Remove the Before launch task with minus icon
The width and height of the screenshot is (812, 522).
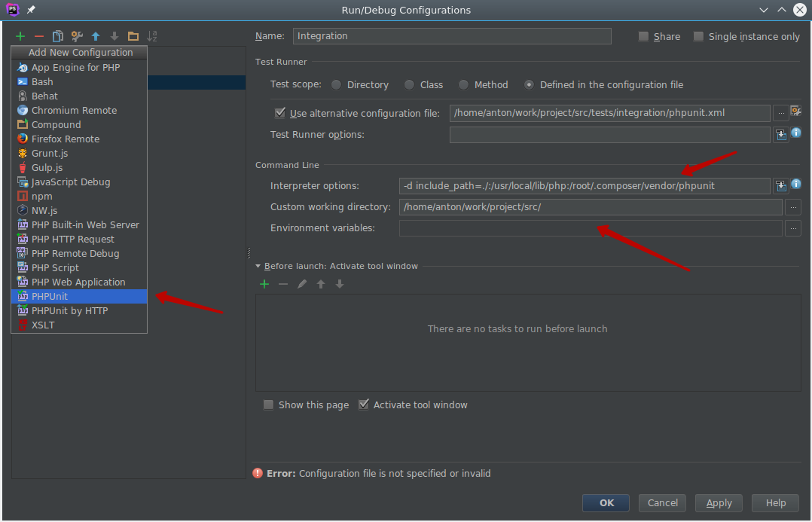coord(283,284)
